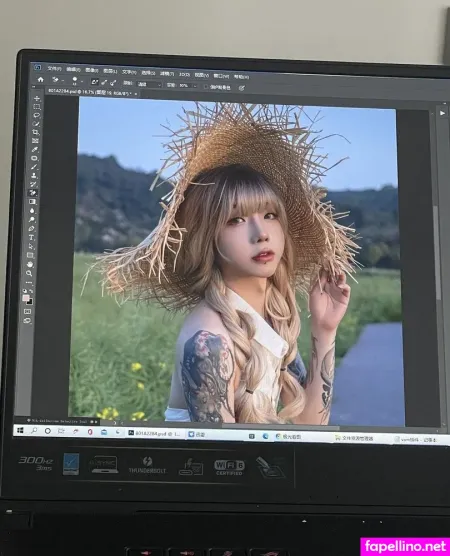The image size is (450, 556).
Task: Open the Edit menu
Action: point(73,70)
